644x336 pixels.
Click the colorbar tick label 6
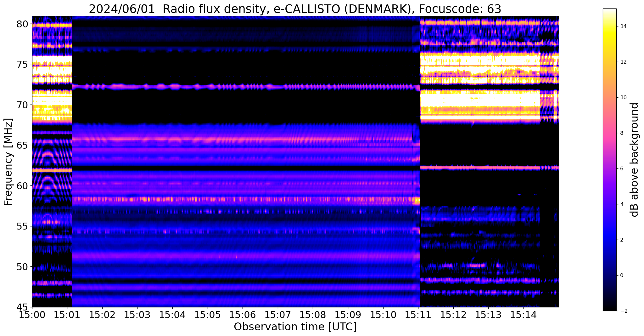point(621,169)
